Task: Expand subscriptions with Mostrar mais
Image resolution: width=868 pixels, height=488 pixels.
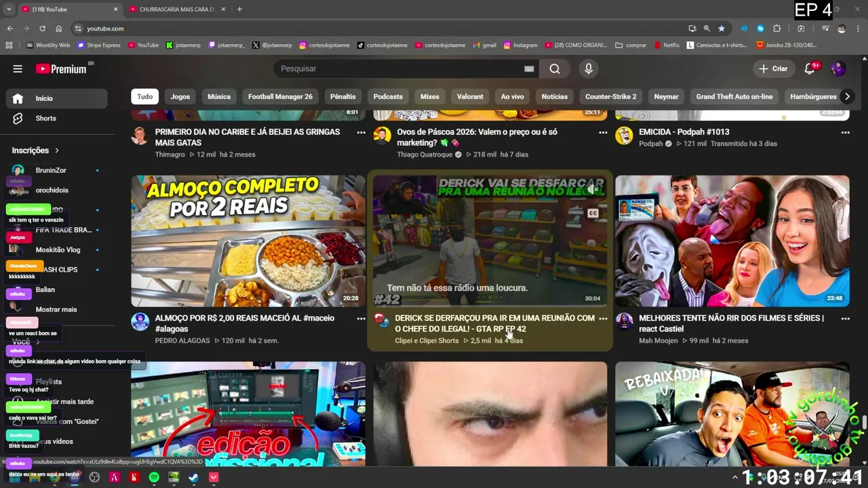Action: tap(56, 309)
